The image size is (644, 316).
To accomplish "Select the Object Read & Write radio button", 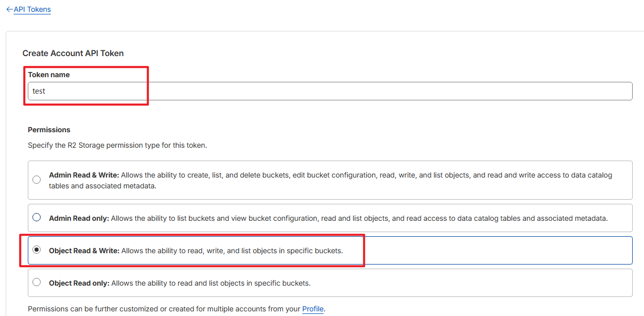I will (x=37, y=250).
